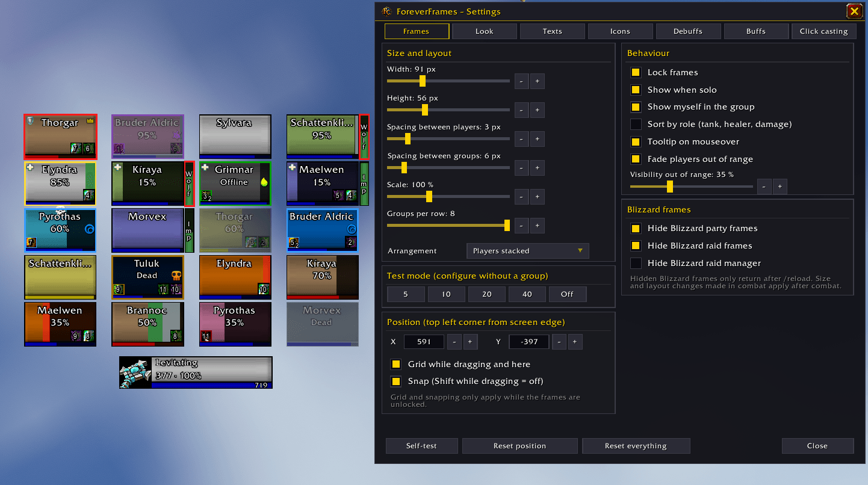The width and height of the screenshot is (868, 485).
Task: Click the Visibility out of range slider handle
Action: (x=669, y=187)
